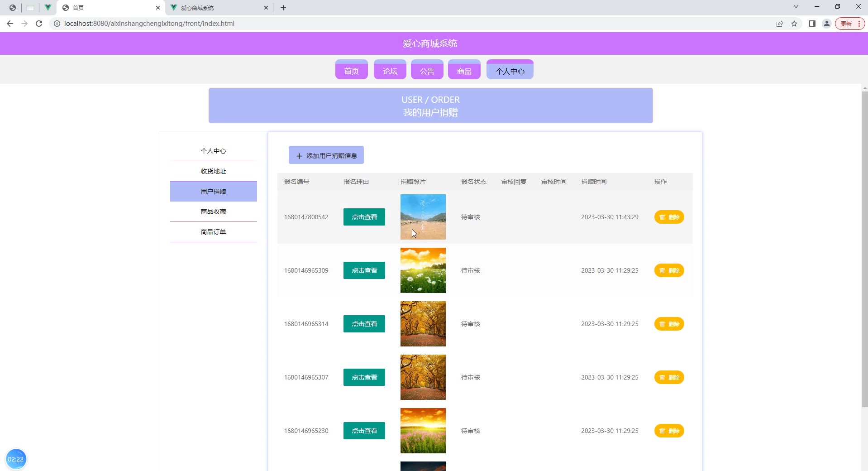
Task: Close the 首页 browser tab
Action: [158, 8]
